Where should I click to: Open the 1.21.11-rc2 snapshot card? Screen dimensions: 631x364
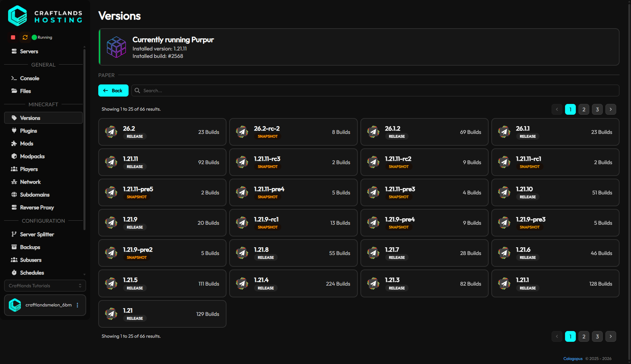pos(424,162)
